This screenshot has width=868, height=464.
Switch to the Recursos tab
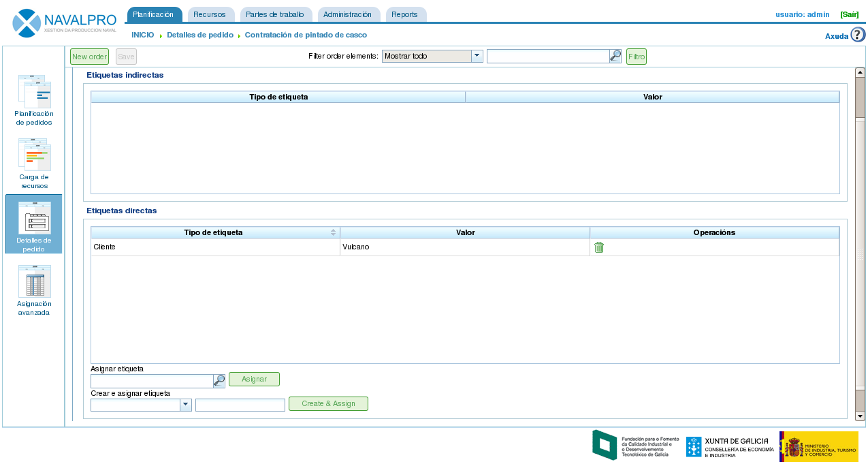tap(210, 14)
